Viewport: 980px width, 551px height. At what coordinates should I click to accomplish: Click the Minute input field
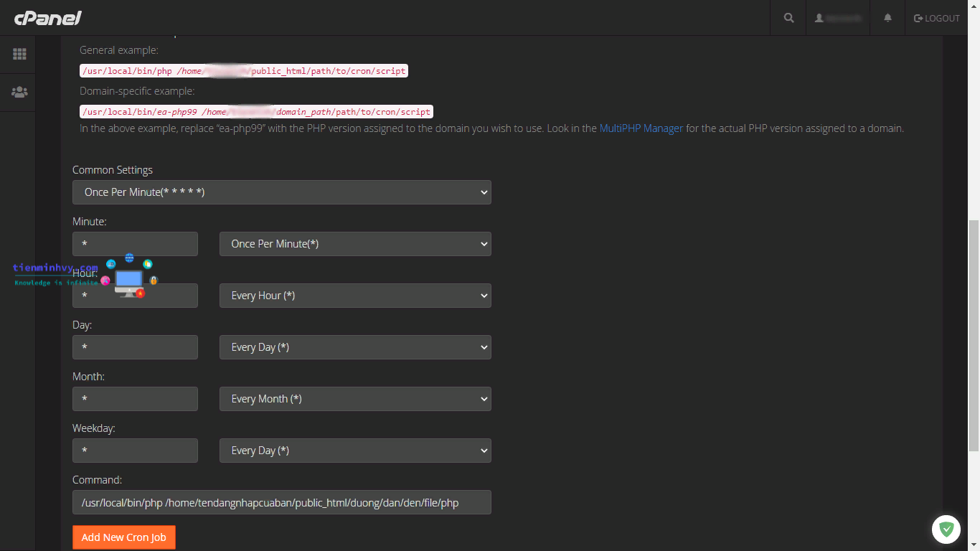(x=135, y=244)
